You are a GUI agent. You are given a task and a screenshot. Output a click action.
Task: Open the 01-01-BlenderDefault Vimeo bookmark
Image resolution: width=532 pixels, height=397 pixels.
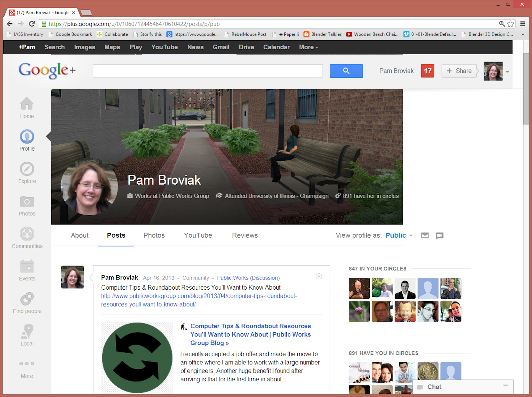pyautogui.click(x=430, y=34)
